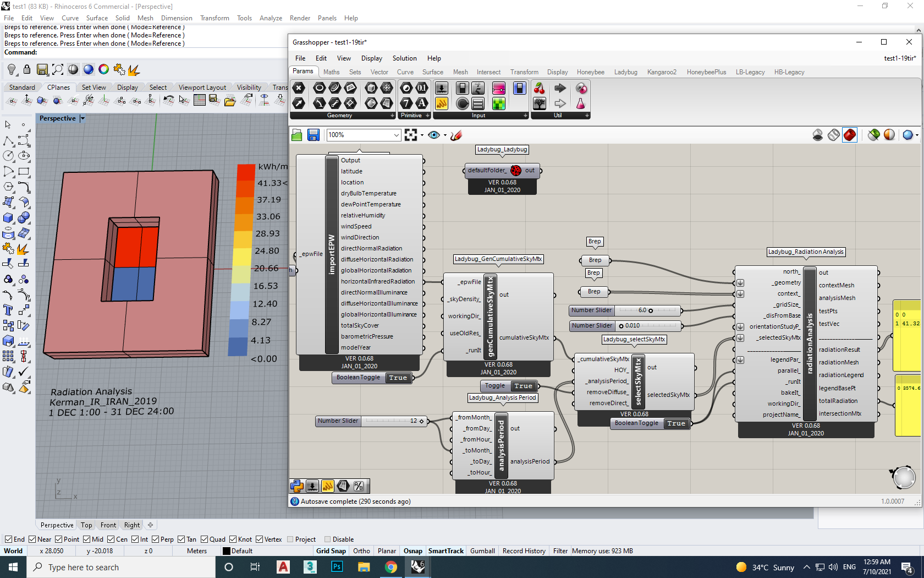The height and width of the screenshot is (578, 924).
Task: Select the Number Slider component icon
Action: coord(442,88)
